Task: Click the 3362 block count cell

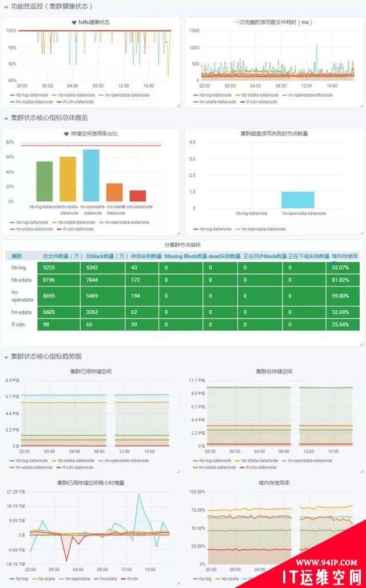Action: coord(103,312)
